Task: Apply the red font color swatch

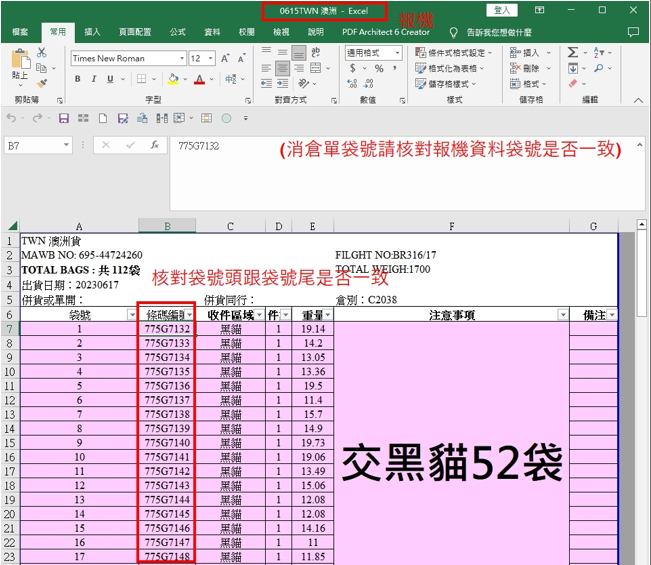Action: [x=198, y=79]
